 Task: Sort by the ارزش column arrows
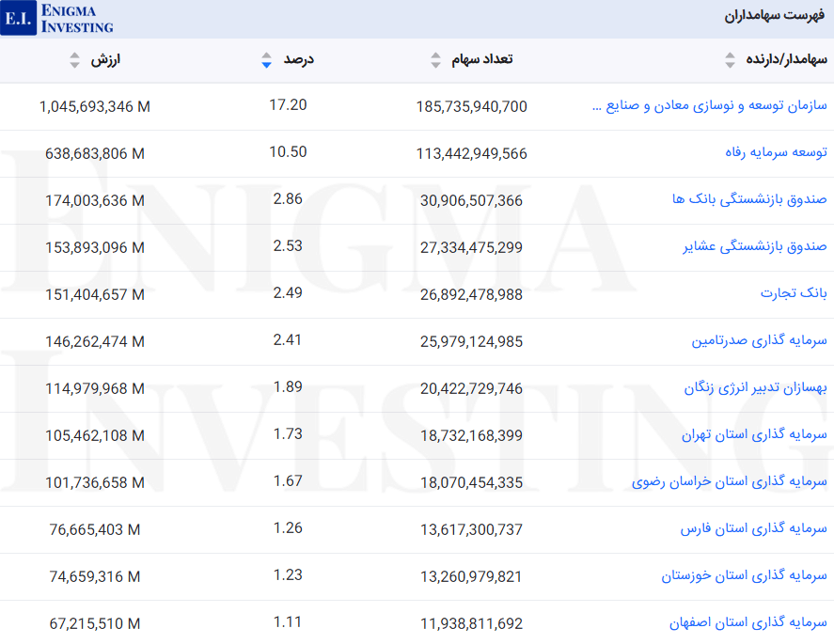point(74,60)
